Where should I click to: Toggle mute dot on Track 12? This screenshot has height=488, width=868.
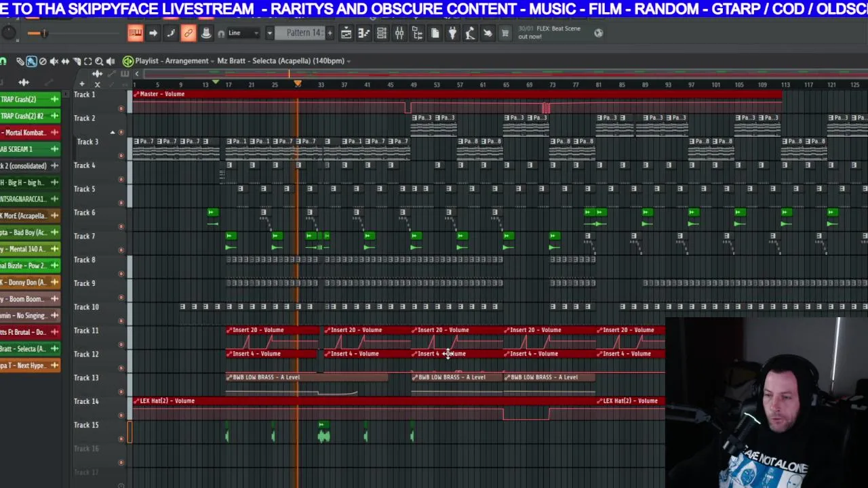click(121, 368)
